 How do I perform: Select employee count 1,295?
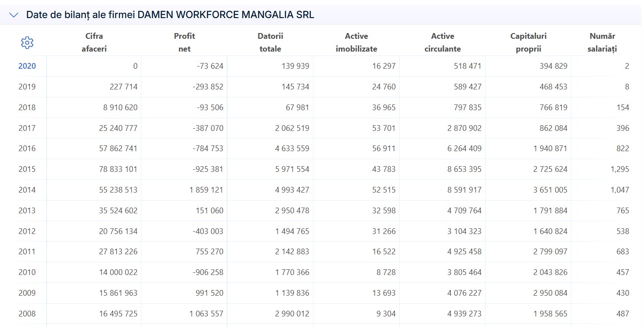[x=620, y=169]
